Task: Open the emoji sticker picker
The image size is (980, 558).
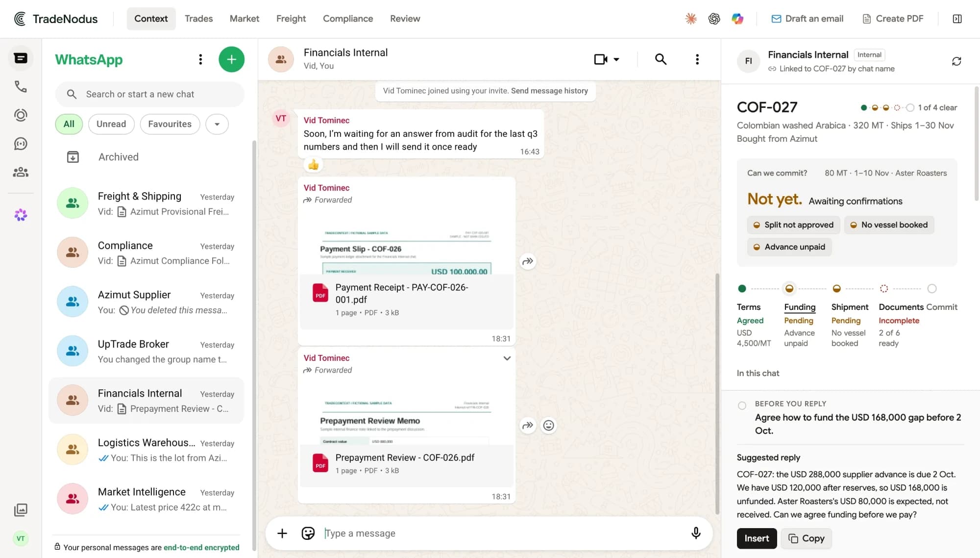Action: point(308,533)
